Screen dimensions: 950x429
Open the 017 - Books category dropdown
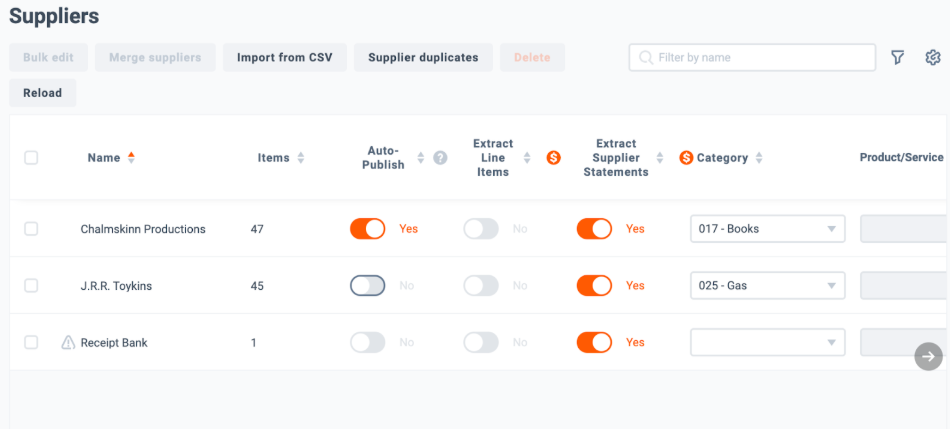pos(767,229)
